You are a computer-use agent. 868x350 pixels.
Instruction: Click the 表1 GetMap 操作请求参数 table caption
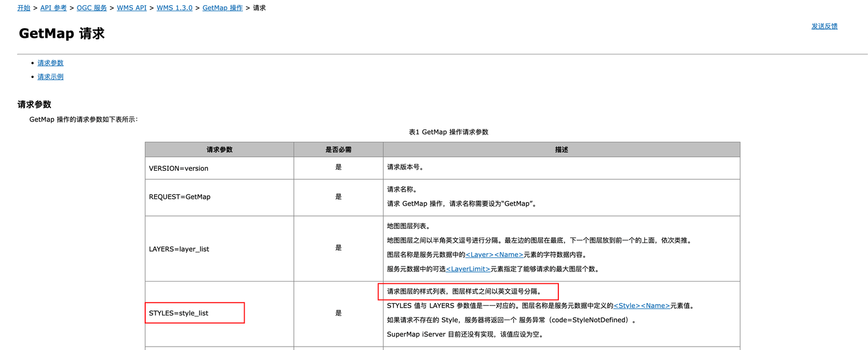pos(448,132)
